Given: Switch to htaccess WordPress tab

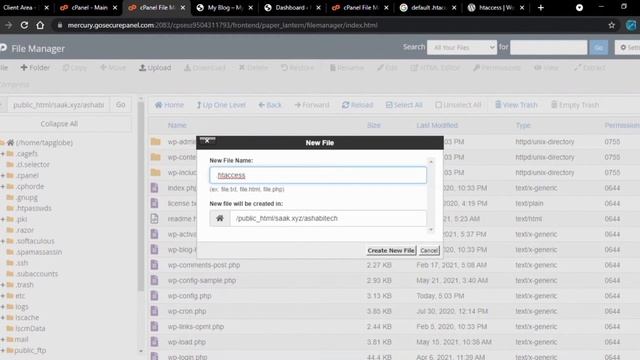Looking at the screenshot, I should pos(496,7).
